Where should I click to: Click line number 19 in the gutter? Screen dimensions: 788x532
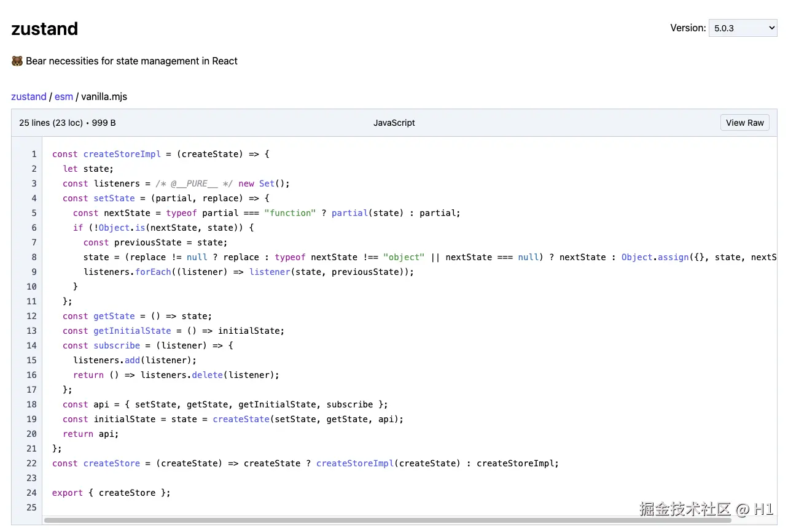(32, 419)
